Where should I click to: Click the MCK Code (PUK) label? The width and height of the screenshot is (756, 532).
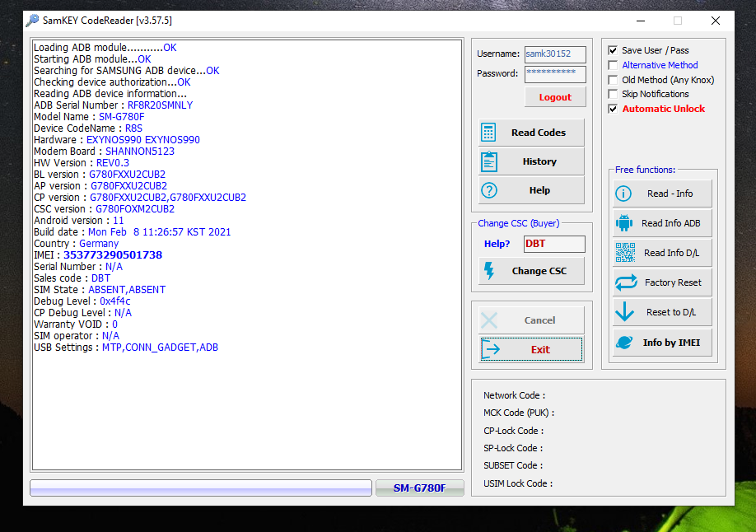519,413
